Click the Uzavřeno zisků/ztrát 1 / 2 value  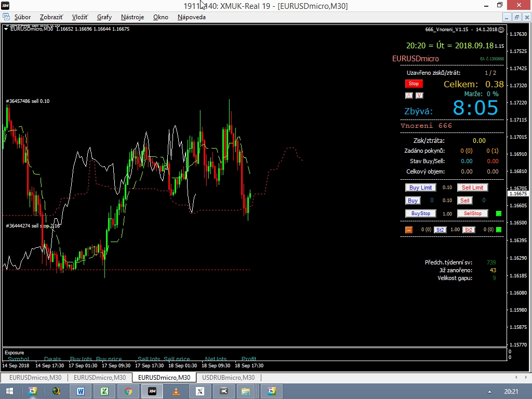click(490, 73)
